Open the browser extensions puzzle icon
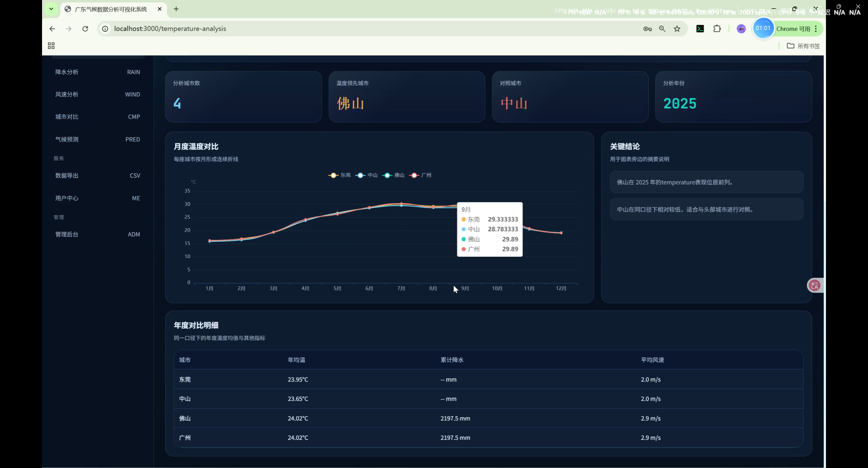The image size is (868, 468). 717,29
